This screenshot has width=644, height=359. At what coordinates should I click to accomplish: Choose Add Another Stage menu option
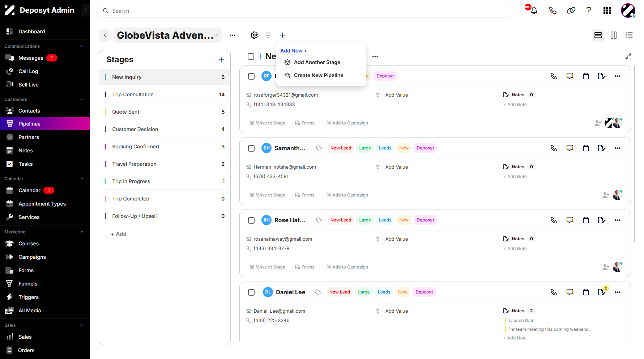click(317, 62)
